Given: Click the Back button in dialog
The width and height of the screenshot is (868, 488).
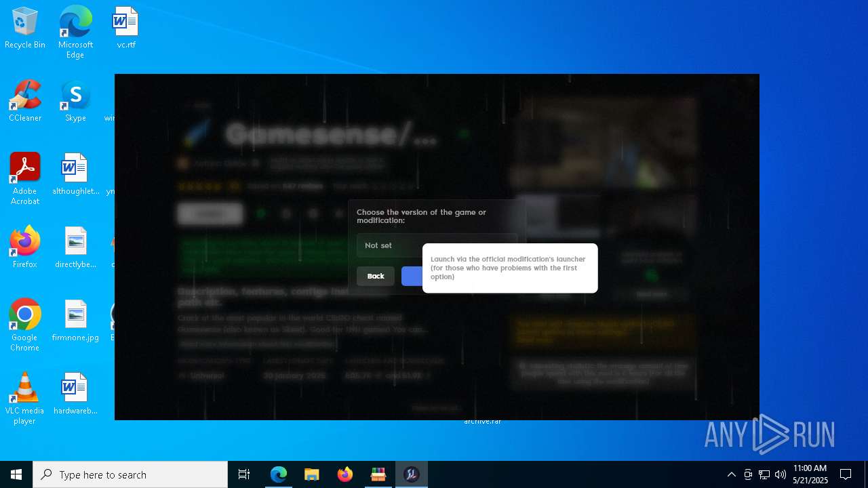Looking at the screenshot, I should (x=376, y=276).
